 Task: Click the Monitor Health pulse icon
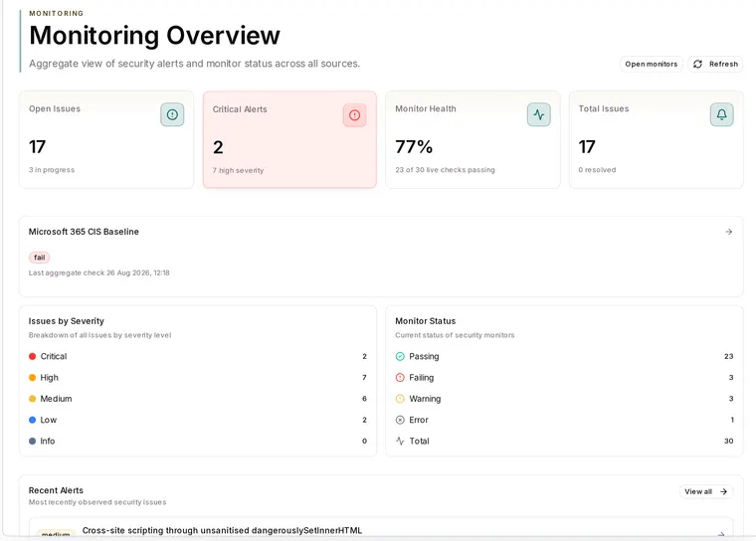(x=538, y=114)
